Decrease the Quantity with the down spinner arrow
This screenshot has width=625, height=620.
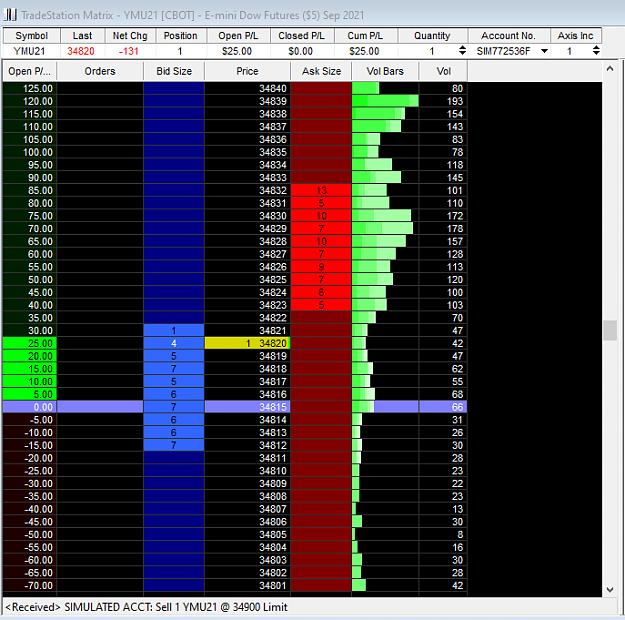pos(462,53)
